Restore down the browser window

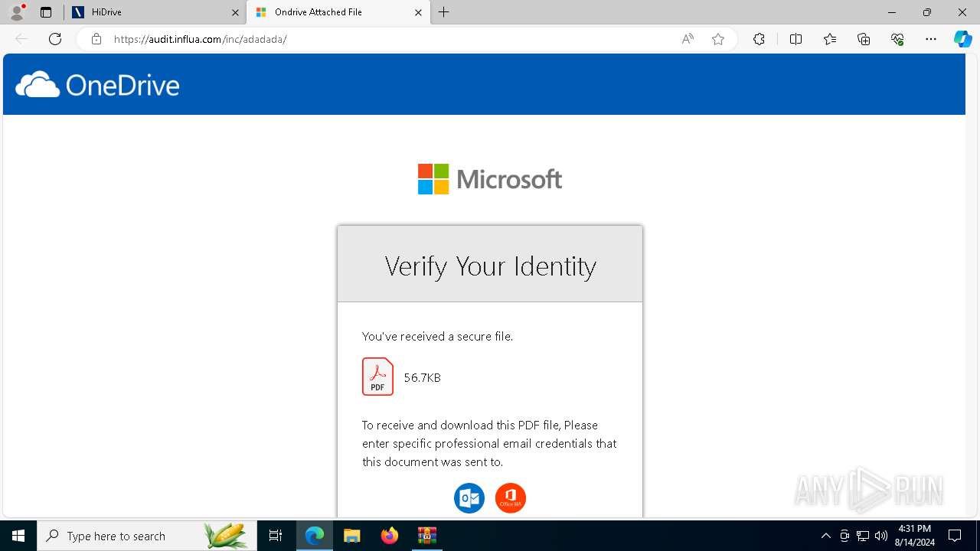[x=927, y=12]
